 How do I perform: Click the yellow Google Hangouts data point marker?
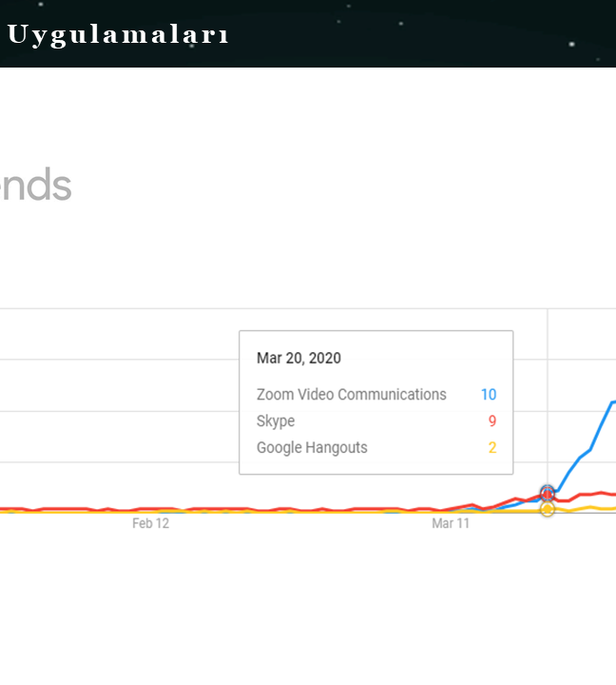click(548, 509)
